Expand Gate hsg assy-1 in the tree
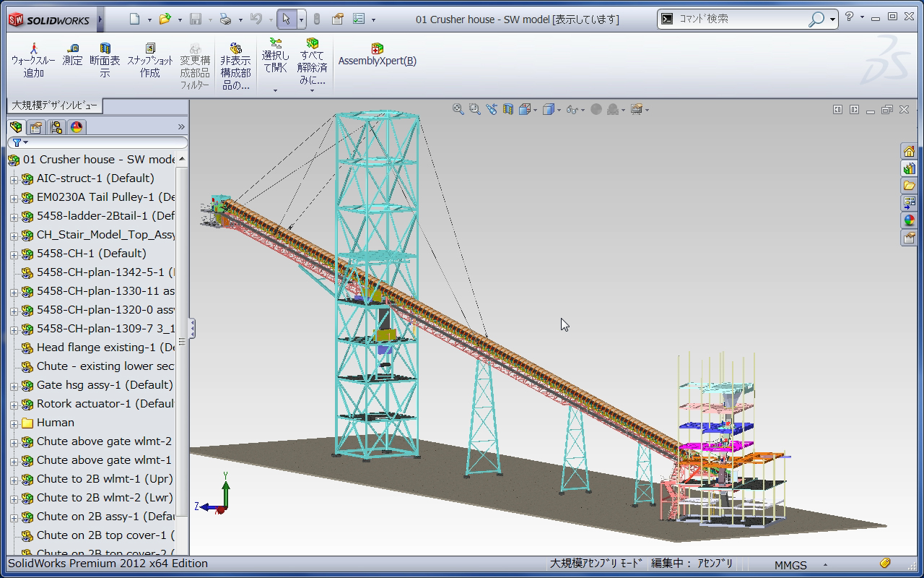 click(14, 386)
